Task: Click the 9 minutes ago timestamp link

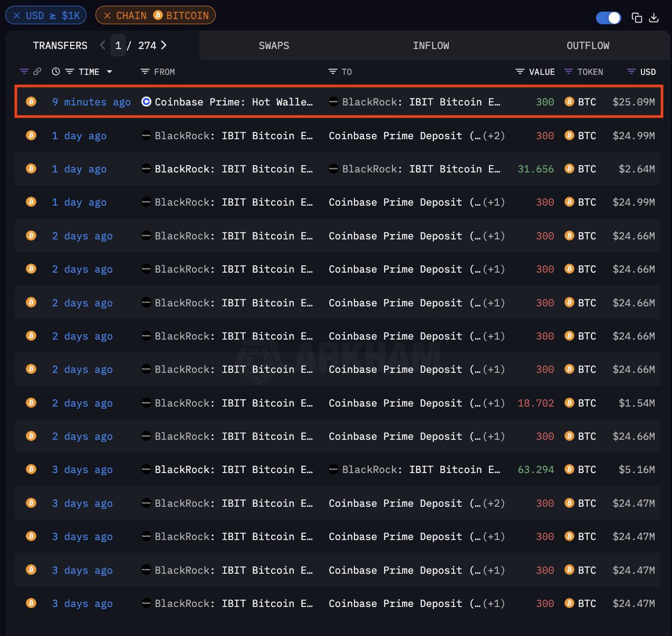Action: 91,102
